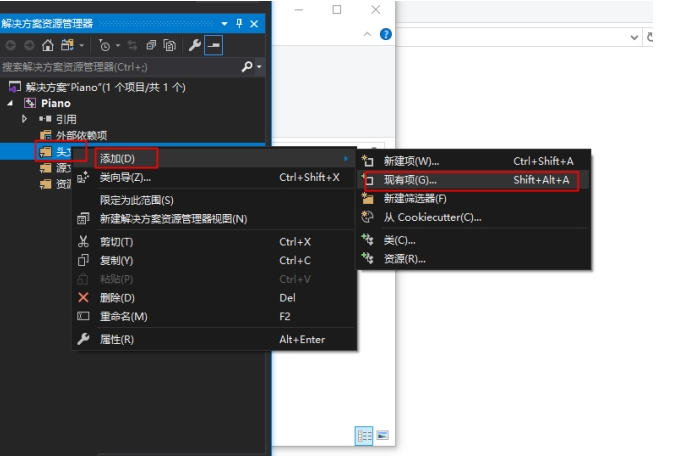Click the Home icon in Solution Explorer toolbar
This screenshot has width=680, height=456.
(48, 46)
